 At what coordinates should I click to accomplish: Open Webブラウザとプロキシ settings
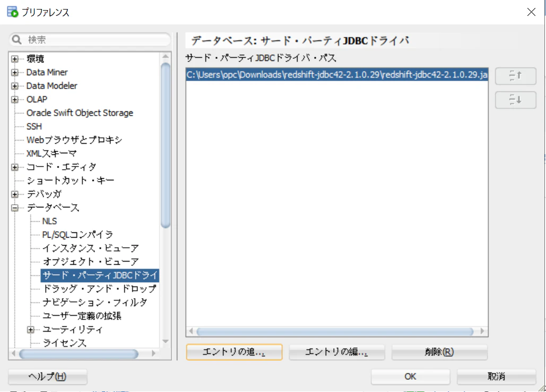[x=74, y=140]
